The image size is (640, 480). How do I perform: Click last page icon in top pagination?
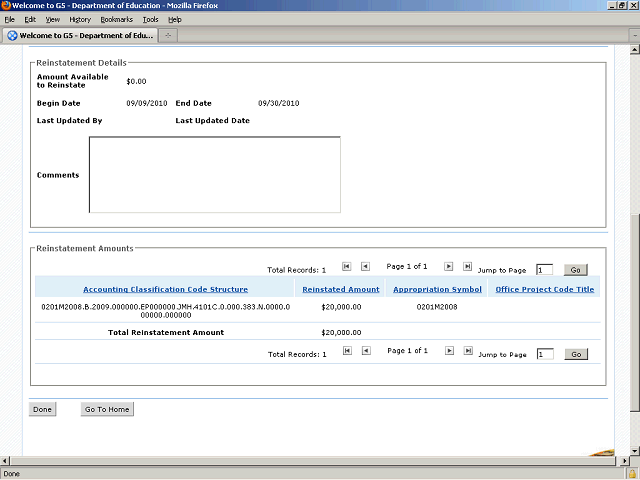pyautogui.click(x=467, y=267)
